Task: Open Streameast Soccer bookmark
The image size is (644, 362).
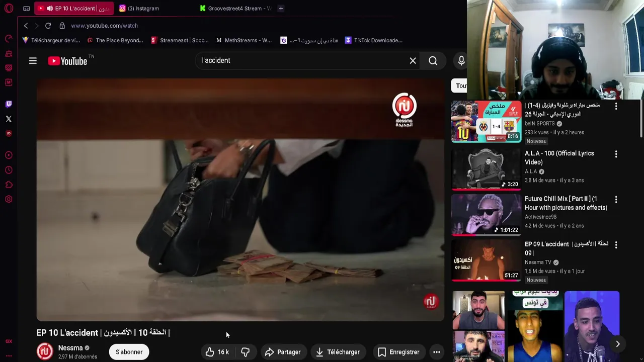Action: (x=180, y=40)
